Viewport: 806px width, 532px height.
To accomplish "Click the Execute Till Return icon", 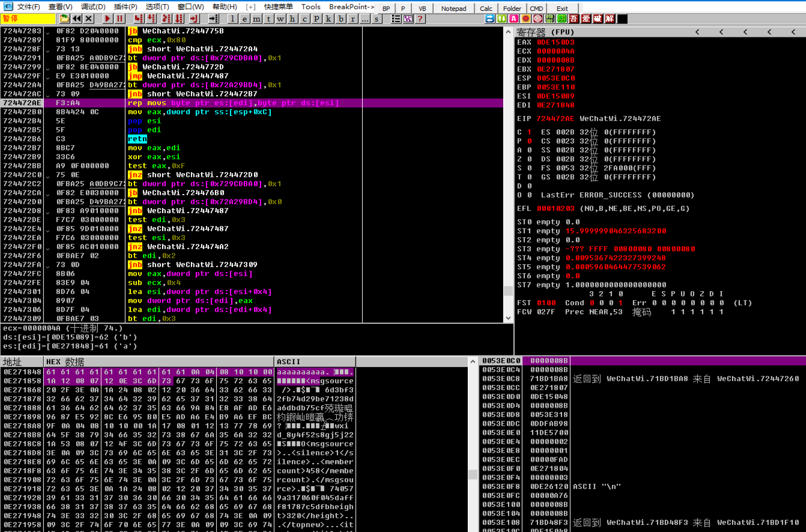I will 194,19.
